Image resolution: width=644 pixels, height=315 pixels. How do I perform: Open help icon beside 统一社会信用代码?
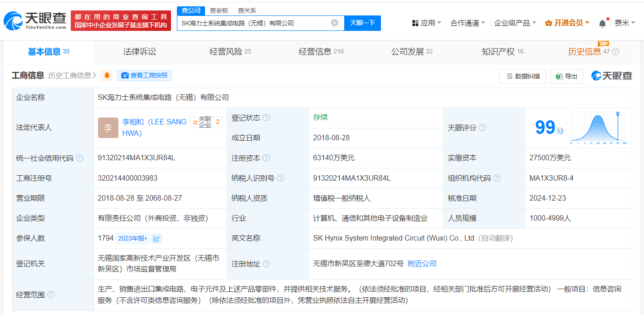pos(80,158)
